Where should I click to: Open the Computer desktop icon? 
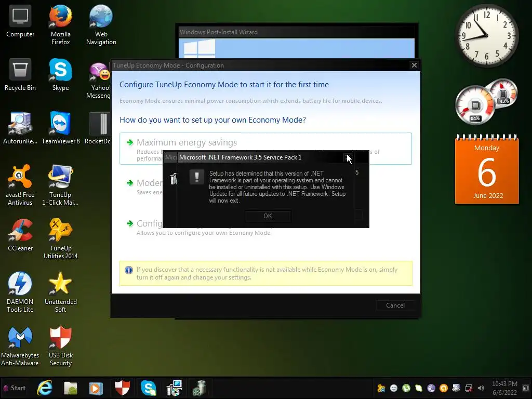(20, 22)
